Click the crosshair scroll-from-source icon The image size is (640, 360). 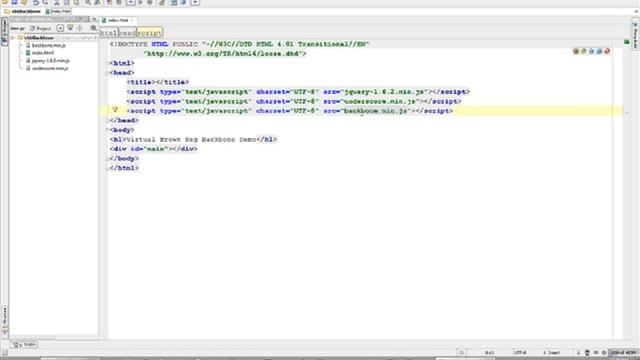click(x=80, y=28)
